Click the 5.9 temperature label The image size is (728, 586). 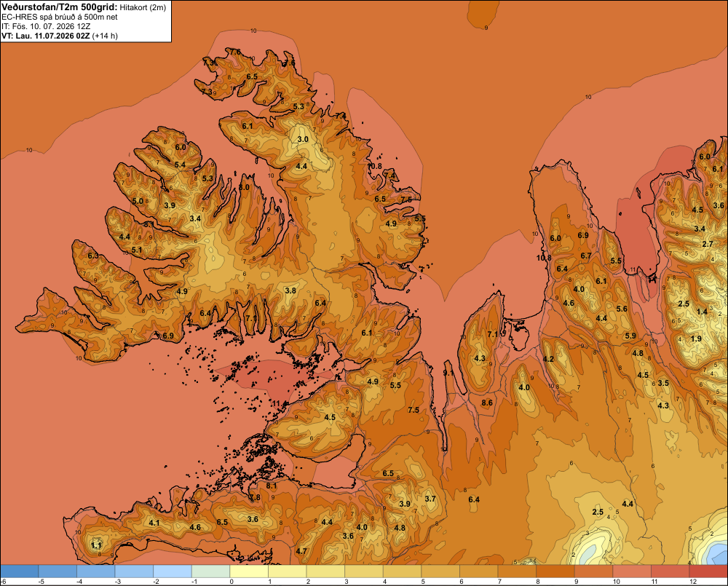pos(630,336)
